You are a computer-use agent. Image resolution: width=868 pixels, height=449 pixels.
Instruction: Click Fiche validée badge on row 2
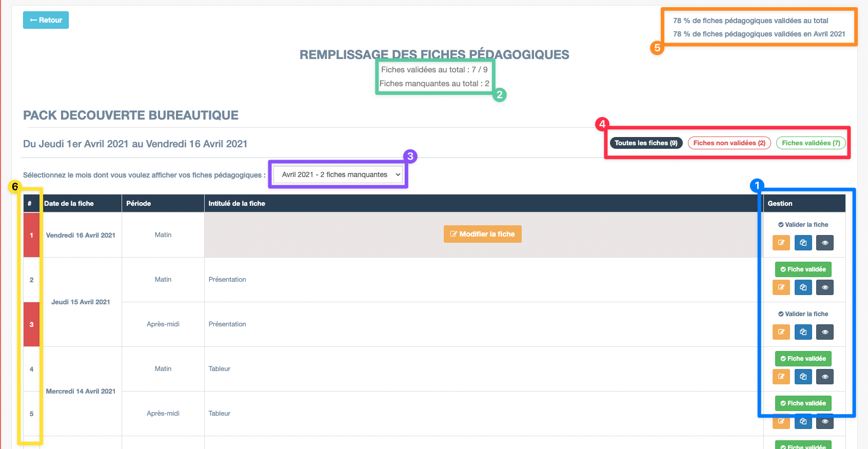click(x=803, y=269)
